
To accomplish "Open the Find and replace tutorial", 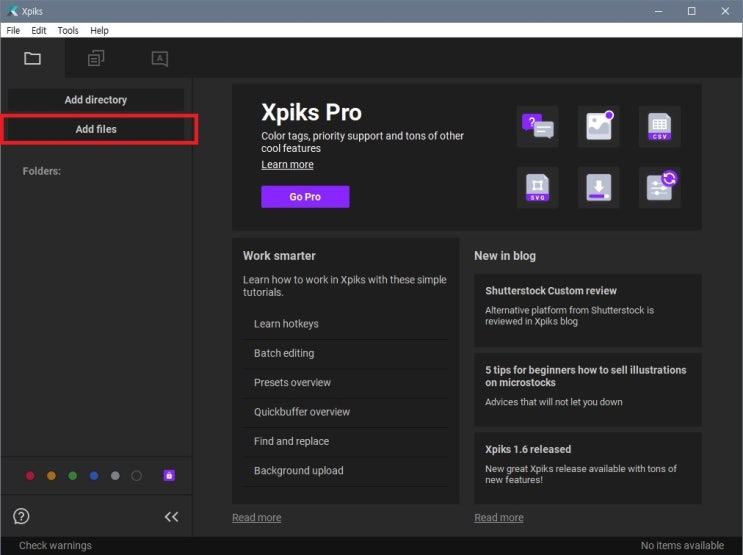I will tap(345, 442).
